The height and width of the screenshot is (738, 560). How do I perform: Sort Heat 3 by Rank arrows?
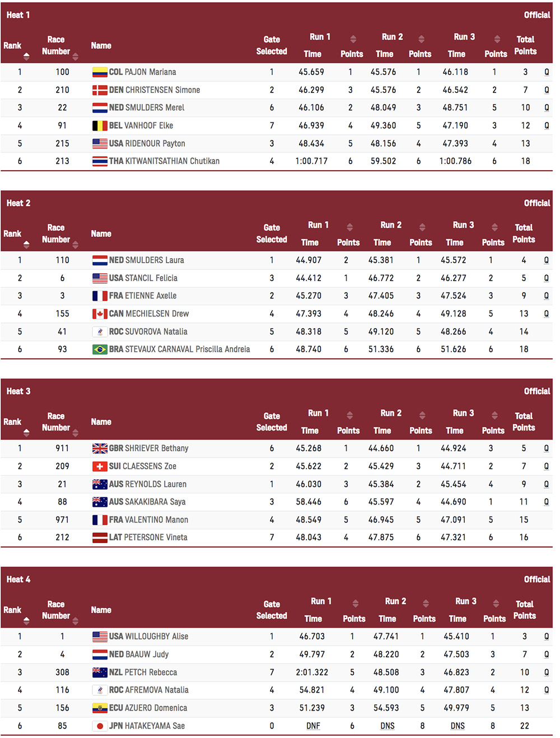point(26,433)
